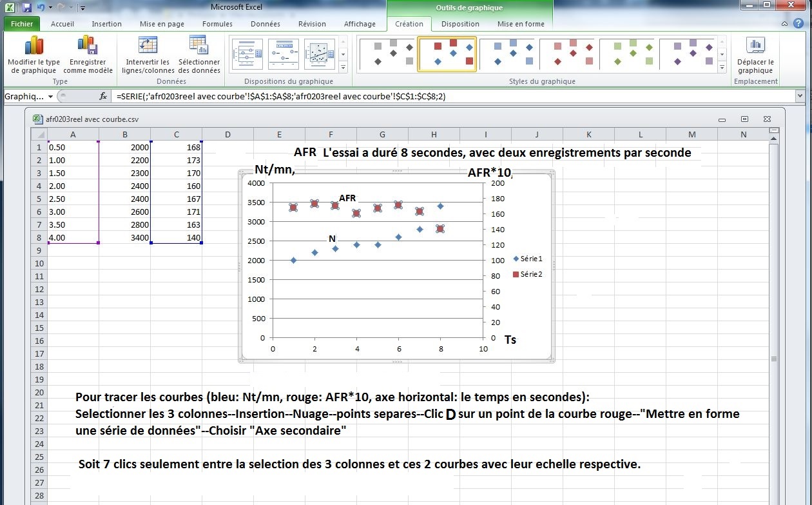Switch to the Disposition tab
This screenshot has width=812, height=505.
point(460,24)
